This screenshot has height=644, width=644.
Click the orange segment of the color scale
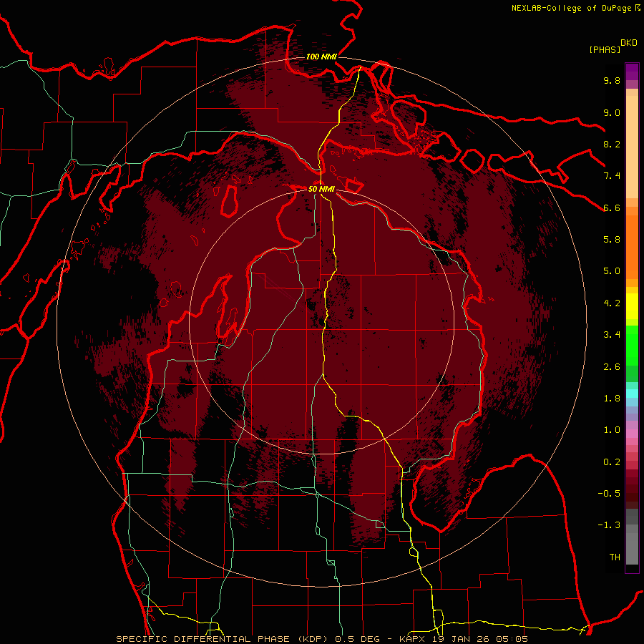pyautogui.click(x=632, y=247)
